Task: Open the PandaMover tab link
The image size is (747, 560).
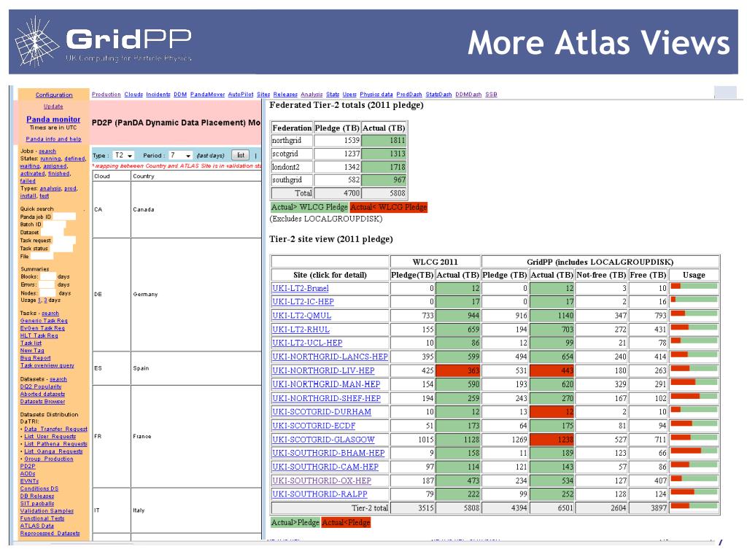Action: (x=207, y=94)
